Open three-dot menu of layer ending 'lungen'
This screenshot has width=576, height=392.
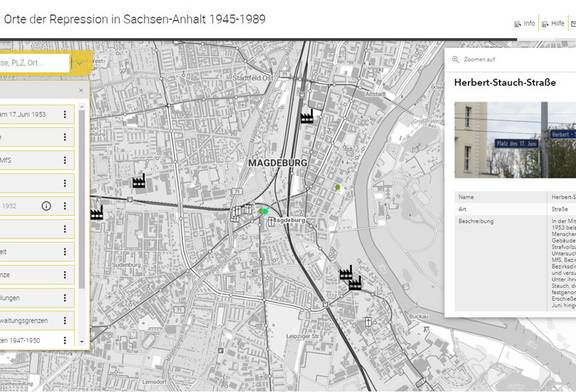(x=65, y=298)
